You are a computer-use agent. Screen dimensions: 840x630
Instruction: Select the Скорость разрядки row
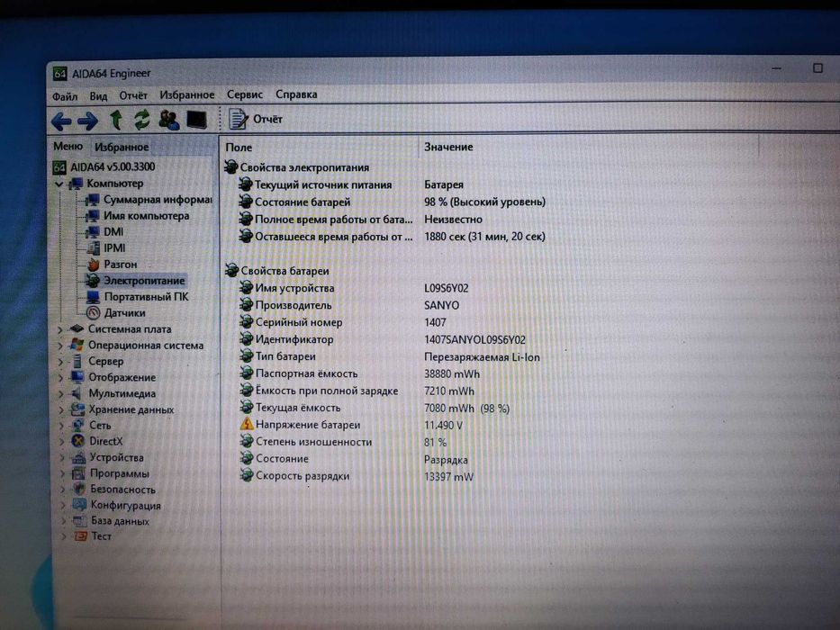pos(357,476)
